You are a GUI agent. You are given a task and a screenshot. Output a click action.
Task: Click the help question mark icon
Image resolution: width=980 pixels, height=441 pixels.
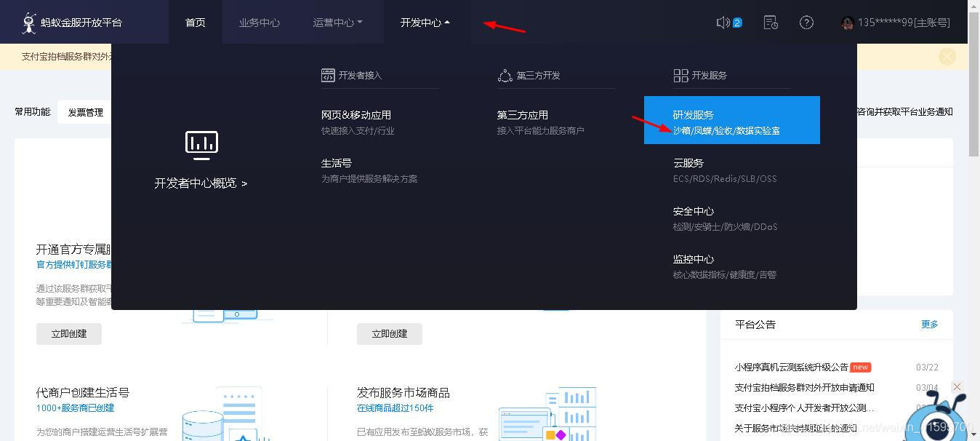[806, 23]
